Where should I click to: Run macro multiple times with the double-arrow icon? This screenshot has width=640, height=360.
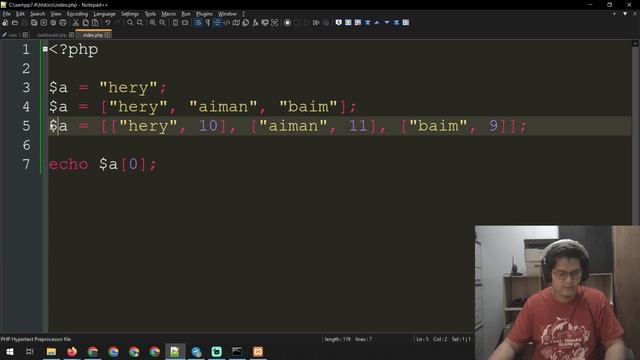(x=316, y=23)
